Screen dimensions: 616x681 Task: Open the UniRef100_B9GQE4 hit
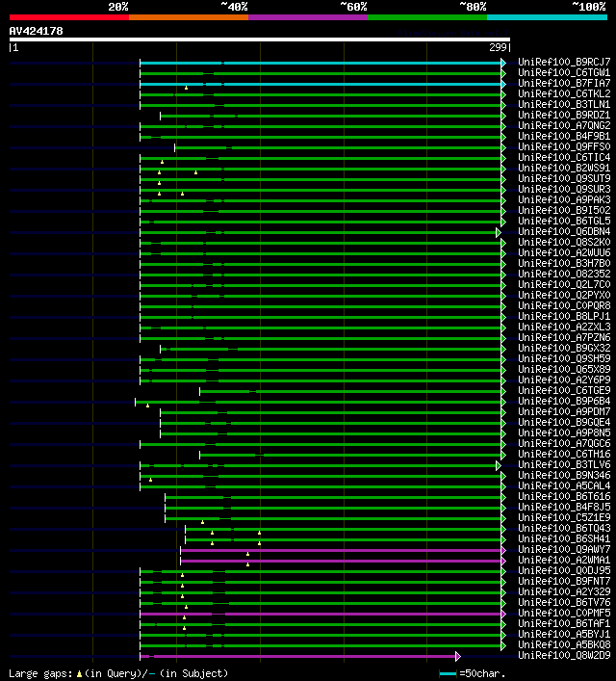564,422
